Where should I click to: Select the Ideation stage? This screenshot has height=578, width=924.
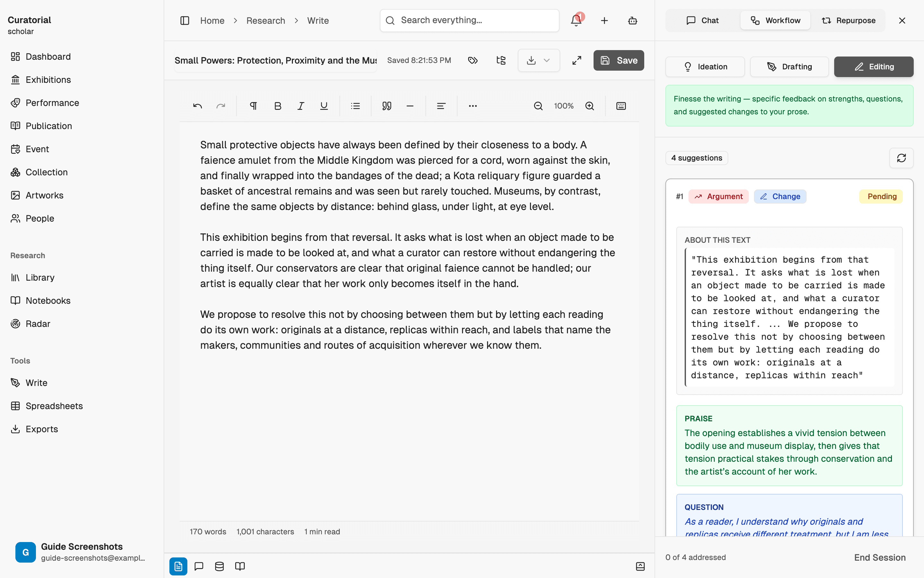[x=705, y=67]
